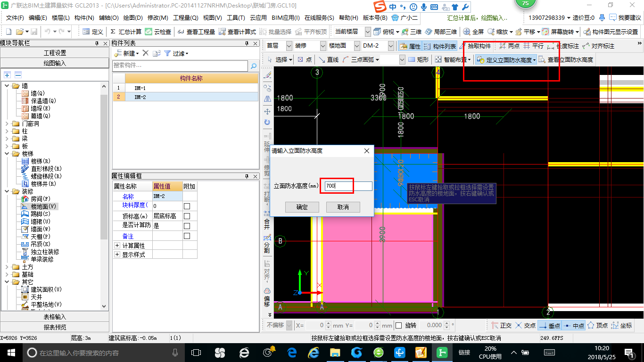644x362 pixels.
Task: Expand 显示样式 property group
Action: 117,255
